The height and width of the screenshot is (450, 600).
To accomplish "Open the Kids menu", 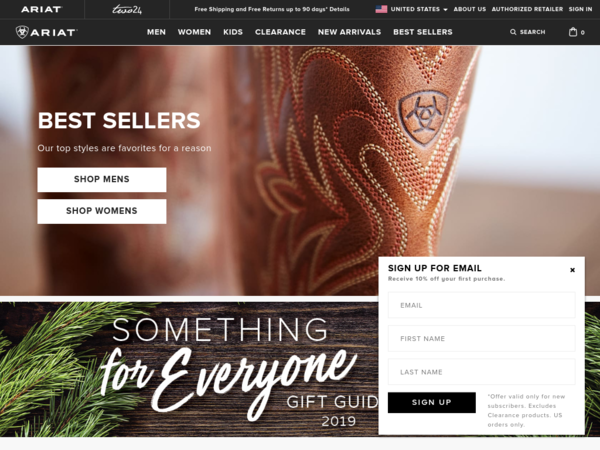I will [x=233, y=32].
